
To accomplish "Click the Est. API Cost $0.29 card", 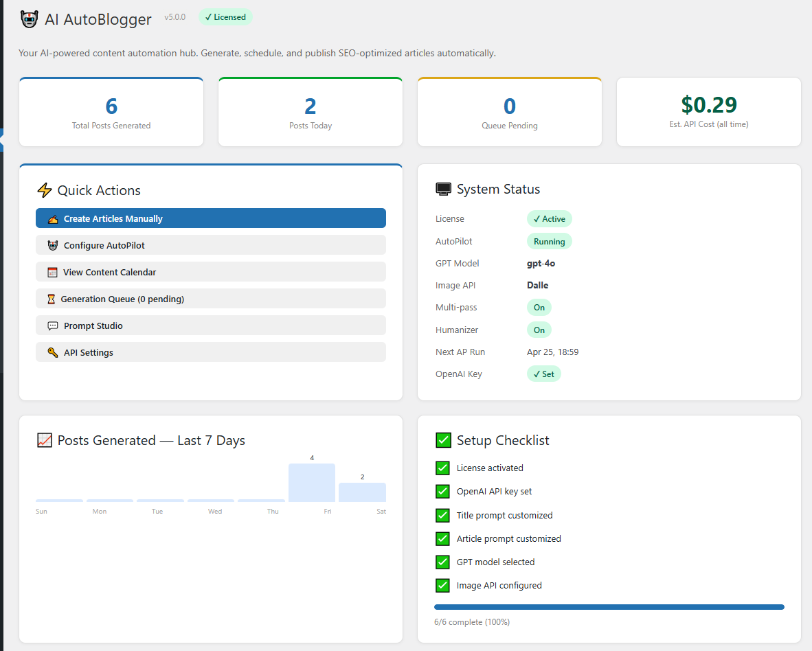I will [709, 113].
